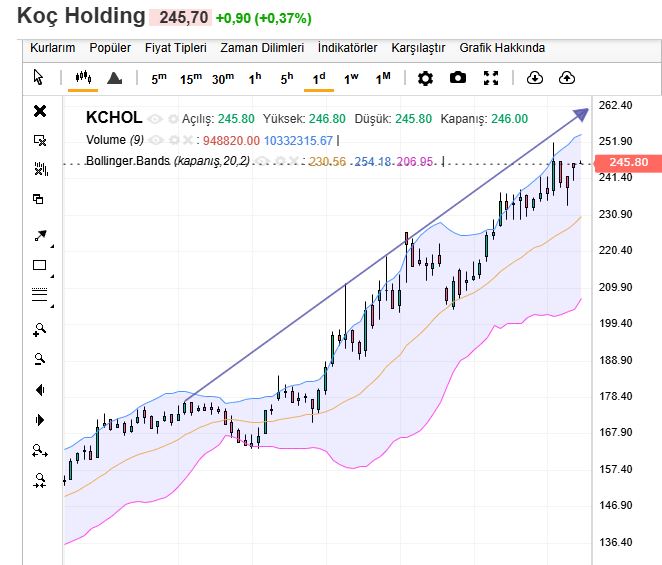This screenshot has width=662, height=565.
Task: Click the overlapping squares sidebar icon
Action: [38, 198]
